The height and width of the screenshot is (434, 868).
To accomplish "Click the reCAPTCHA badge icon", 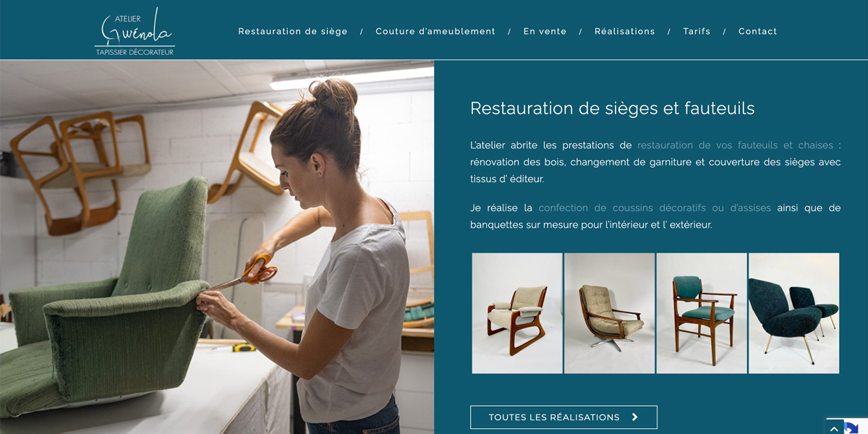I will point(852,427).
